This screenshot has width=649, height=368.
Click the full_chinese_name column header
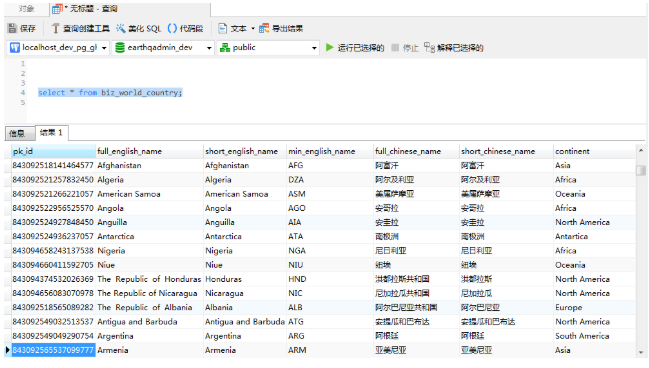coord(416,152)
